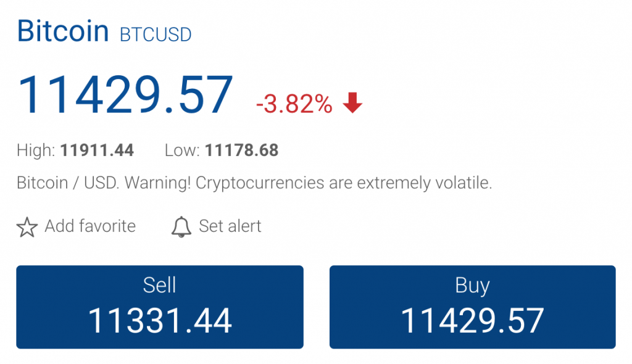This screenshot has height=364, width=632.
Task: Click the High label text
Action: tap(36, 151)
